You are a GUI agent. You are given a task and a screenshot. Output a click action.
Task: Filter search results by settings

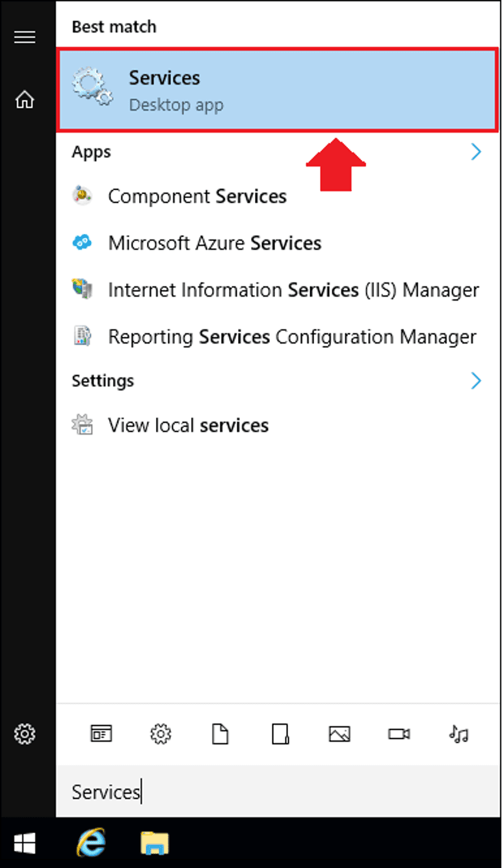pos(161,735)
